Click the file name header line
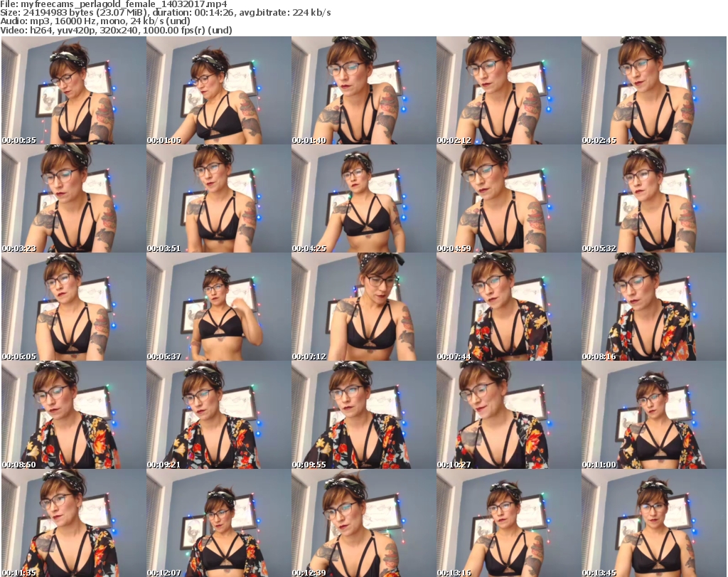The height and width of the screenshot is (577, 728). [x=114, y=4]
